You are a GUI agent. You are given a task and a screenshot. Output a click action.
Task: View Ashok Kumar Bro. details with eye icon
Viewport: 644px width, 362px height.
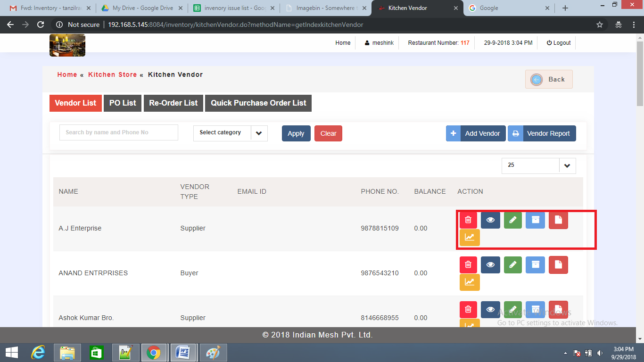[x=490, y=310]
